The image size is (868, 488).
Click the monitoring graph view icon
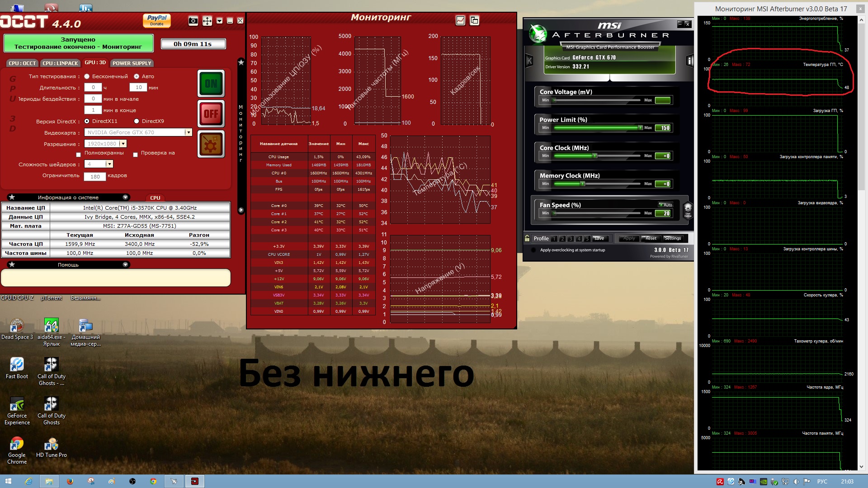coord(460,20)
